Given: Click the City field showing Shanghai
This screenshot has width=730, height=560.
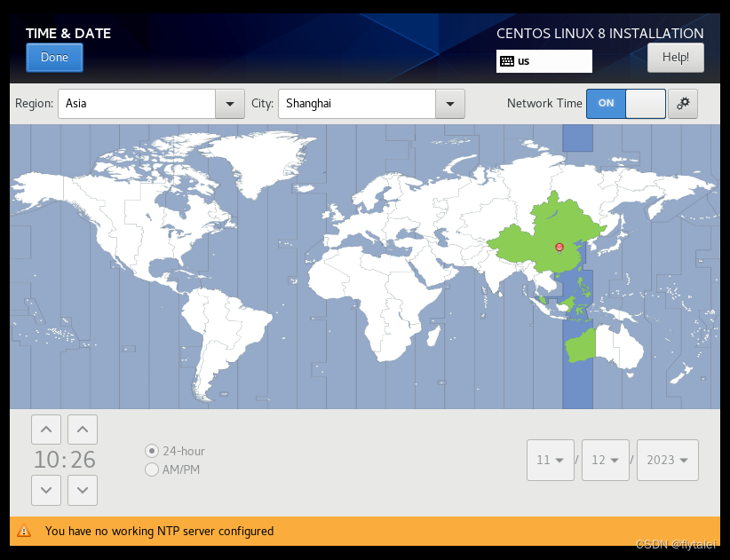Looking at the screenshot, I should click(x=357, y=104).
